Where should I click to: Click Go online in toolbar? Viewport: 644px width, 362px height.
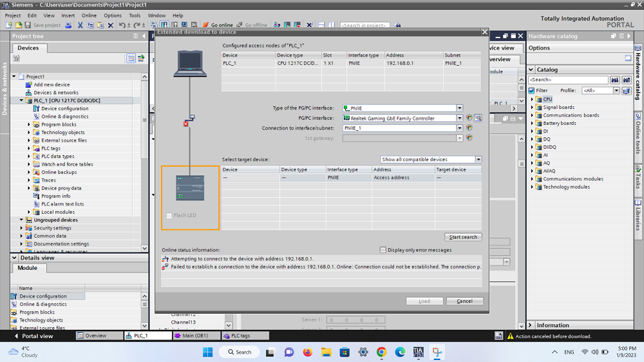tap(218, 25)
